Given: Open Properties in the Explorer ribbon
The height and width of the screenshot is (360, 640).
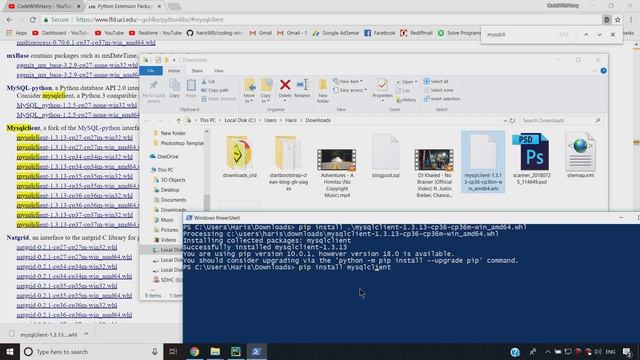Looking at the screenshot, I should 382,90.
